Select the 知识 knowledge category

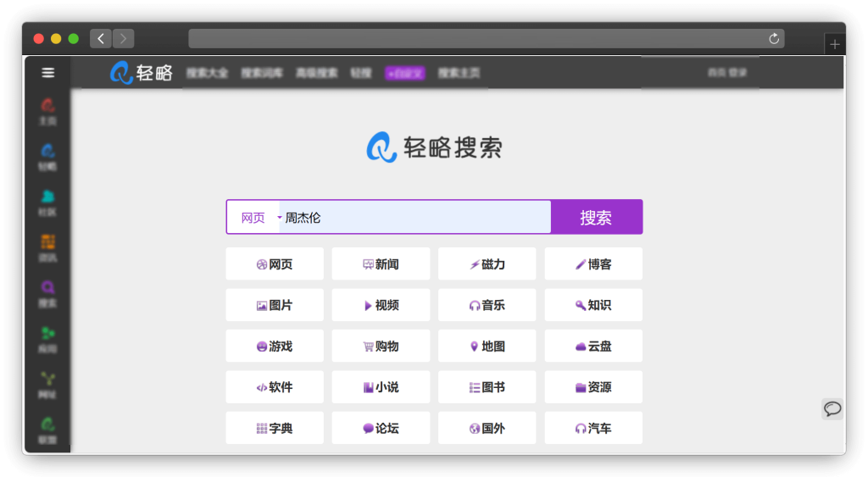593,305
